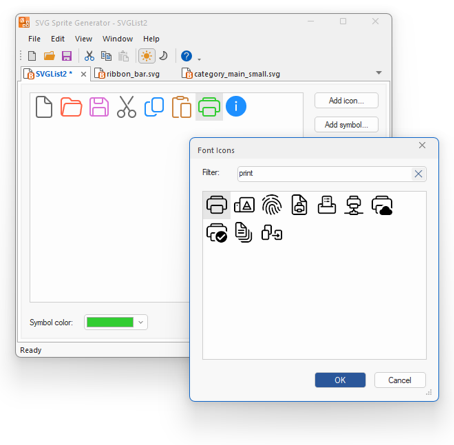Close the SVGList2 tab
Viewport: 454px width, 445px height.
84,74
